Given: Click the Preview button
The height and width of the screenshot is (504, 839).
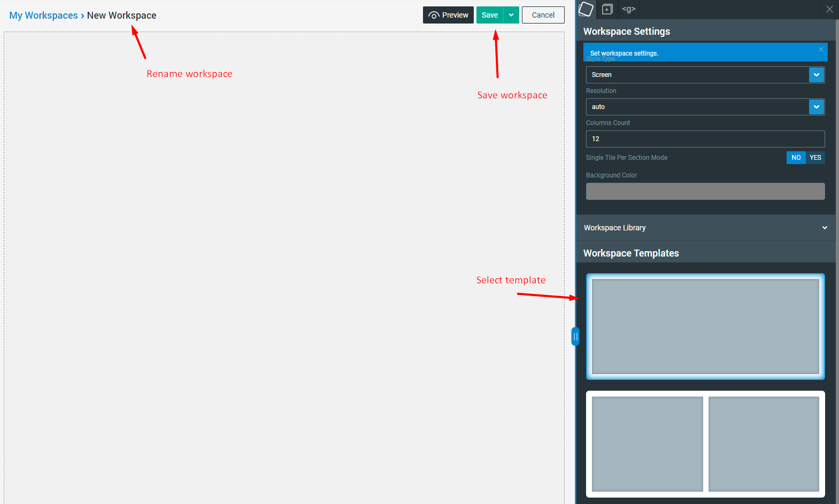Looking at the screenshot, I should 448,15.
